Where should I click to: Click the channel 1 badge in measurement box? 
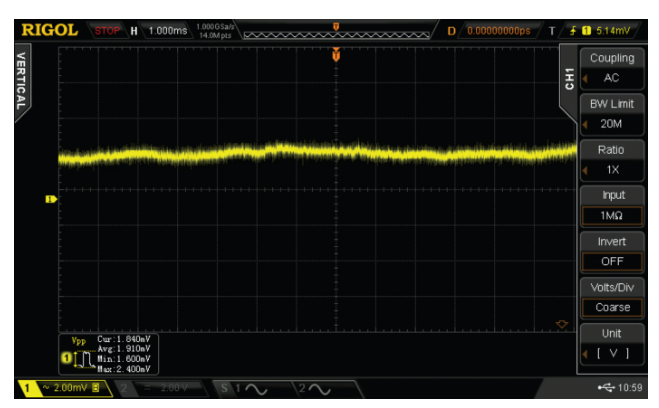(66, 358)
